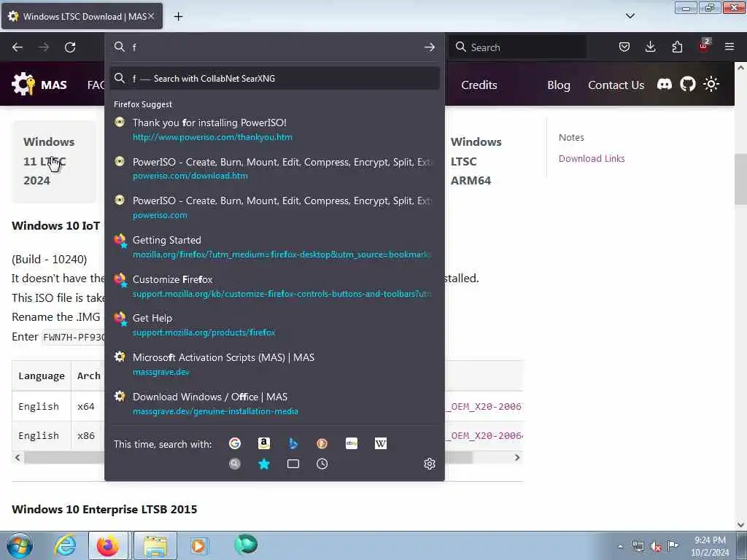Open the poweriso.com suggestion
The image size is (747, 560).
tap(274, 207)
